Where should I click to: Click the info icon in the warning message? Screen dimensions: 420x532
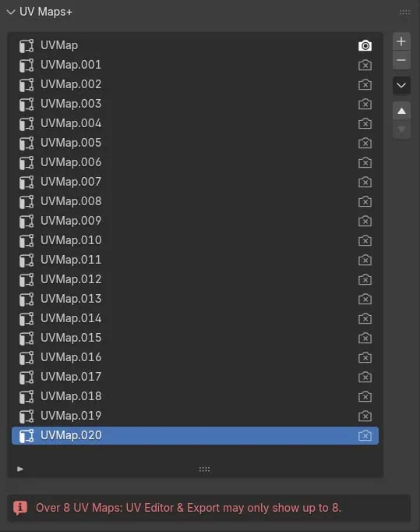20,508
